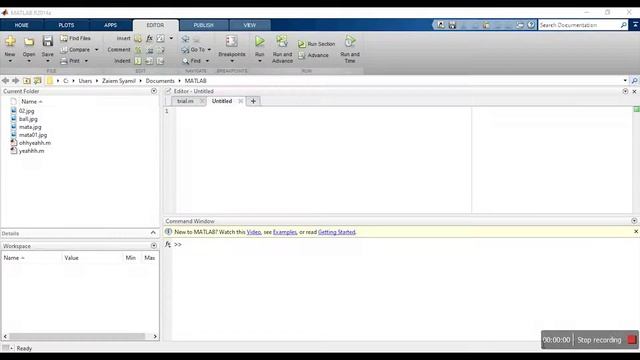Click the Print icon
This screenshot has width=640, height=360.
(64, 61)
